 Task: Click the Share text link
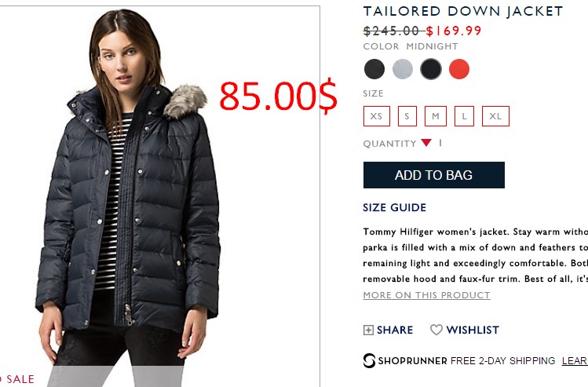(x=395, y=330)
